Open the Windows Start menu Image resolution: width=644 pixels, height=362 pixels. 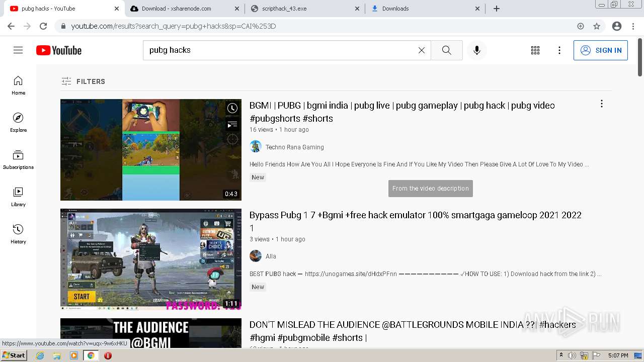[14, 355]
